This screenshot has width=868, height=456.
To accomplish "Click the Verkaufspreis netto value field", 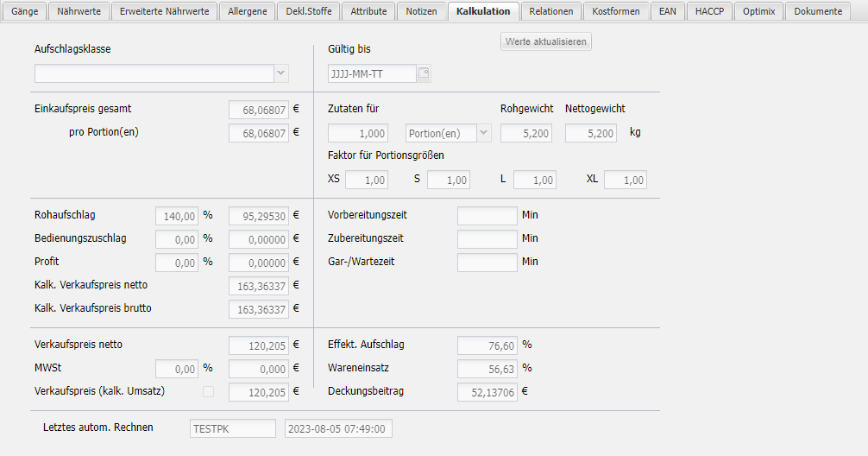I will [258, 345].
